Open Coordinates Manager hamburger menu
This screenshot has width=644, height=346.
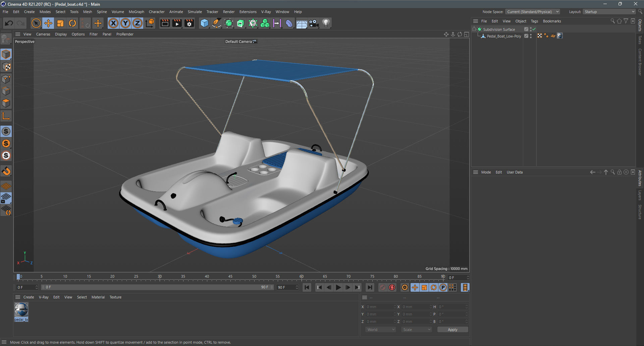tap(365, 297)
